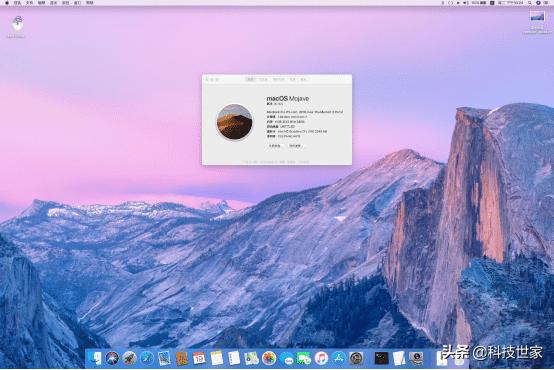Switch to the 支持 (Support) tab
The image size is (554, 370).
click(x=293, y=80)
